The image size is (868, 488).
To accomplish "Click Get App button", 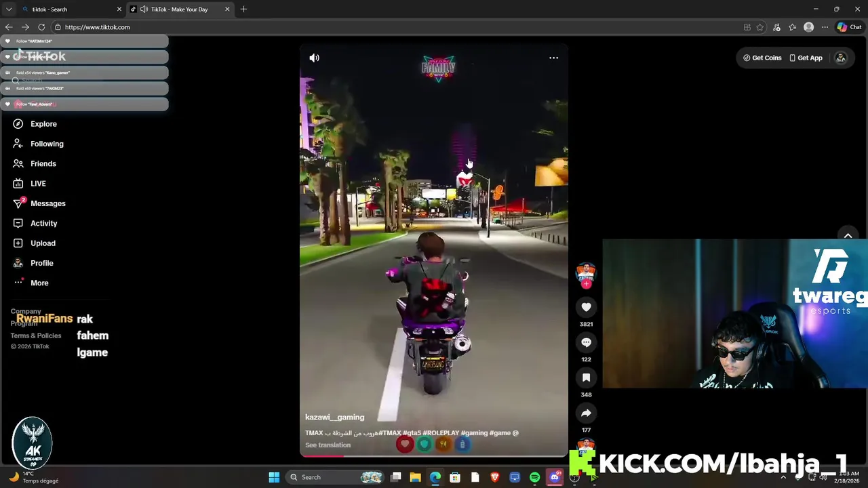I will click(806, 58).
